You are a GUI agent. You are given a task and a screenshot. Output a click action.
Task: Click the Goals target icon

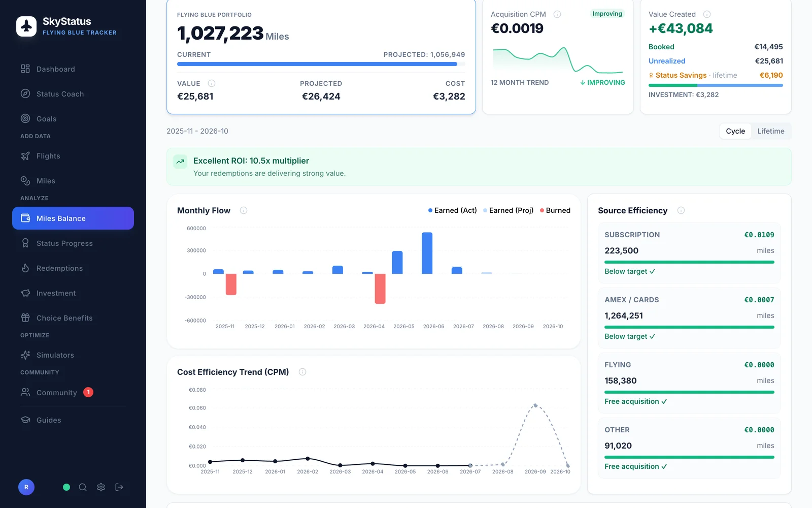click(25, 118)
